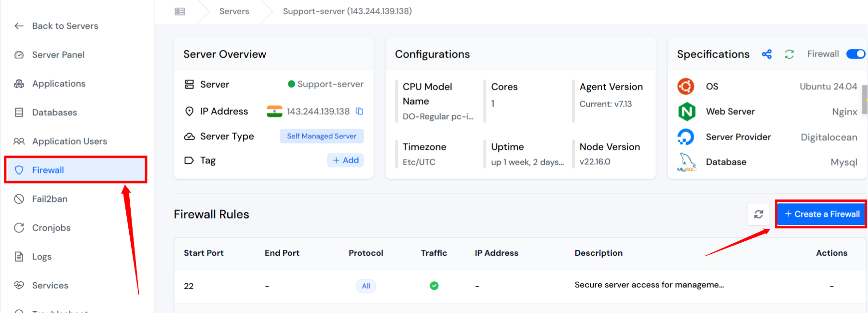Image resolution: width=868 pixels, height=313 pixels.
Task: Open Back to Servers
Action: (x=65, y=26)
